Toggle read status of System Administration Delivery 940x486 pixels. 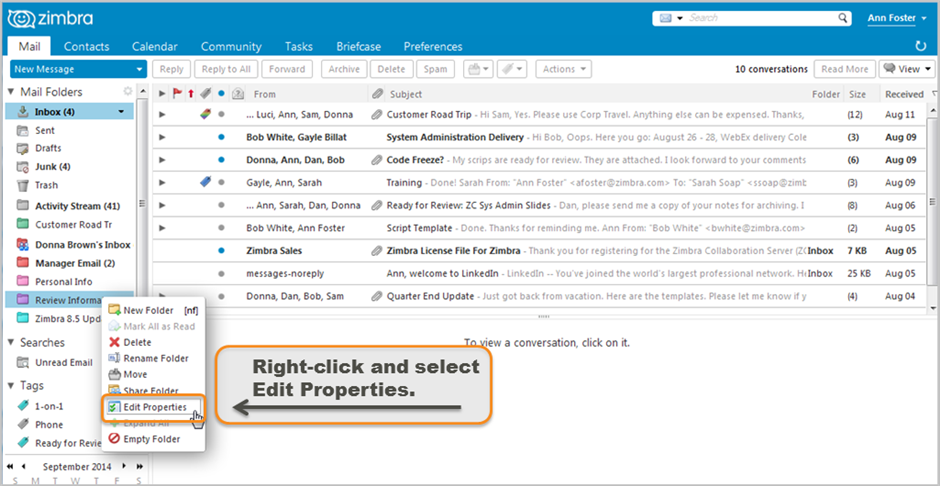221,137
